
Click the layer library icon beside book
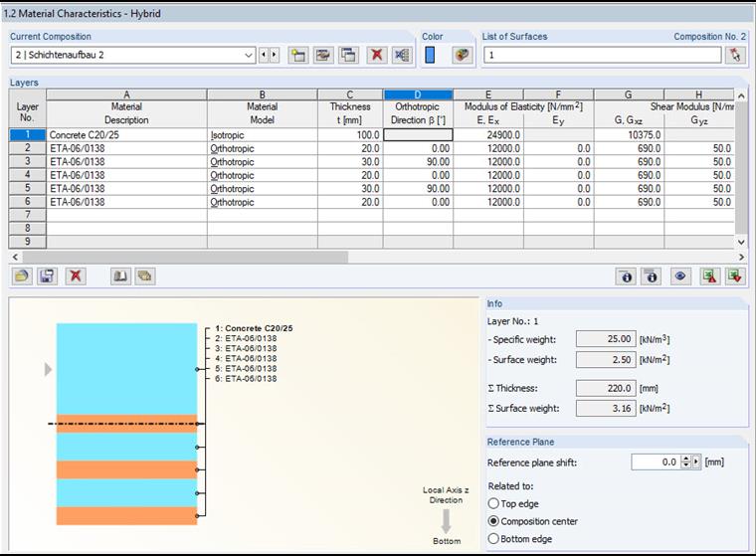point(144,277)
